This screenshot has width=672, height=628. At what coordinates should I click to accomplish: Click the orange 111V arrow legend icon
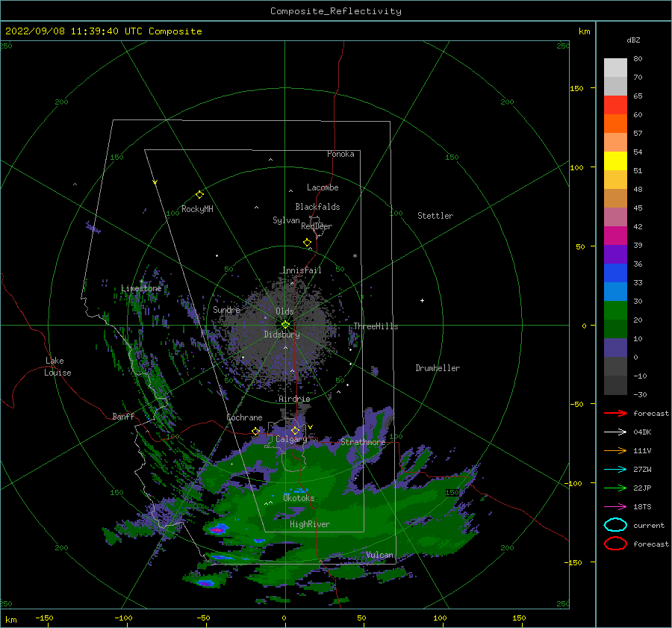point(615,450)
